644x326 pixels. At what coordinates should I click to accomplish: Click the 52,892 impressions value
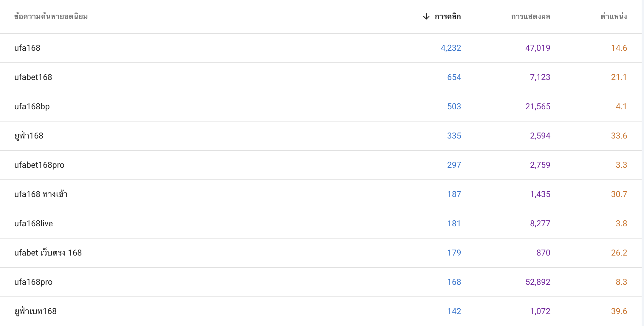pyautogui.click(x=538, y=282)
